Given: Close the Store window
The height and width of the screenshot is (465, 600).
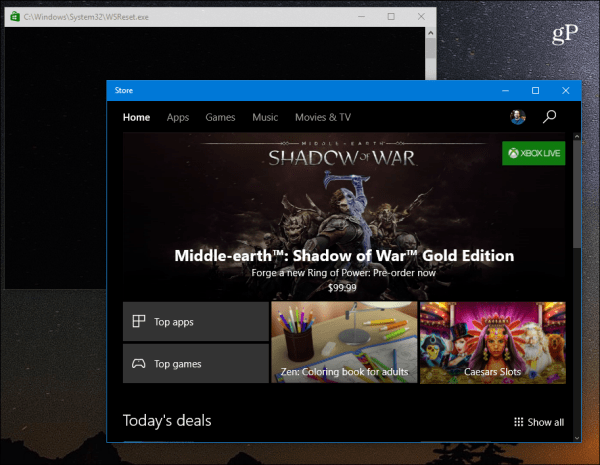Looking at the screenshot, I should (x=566, y=91).
